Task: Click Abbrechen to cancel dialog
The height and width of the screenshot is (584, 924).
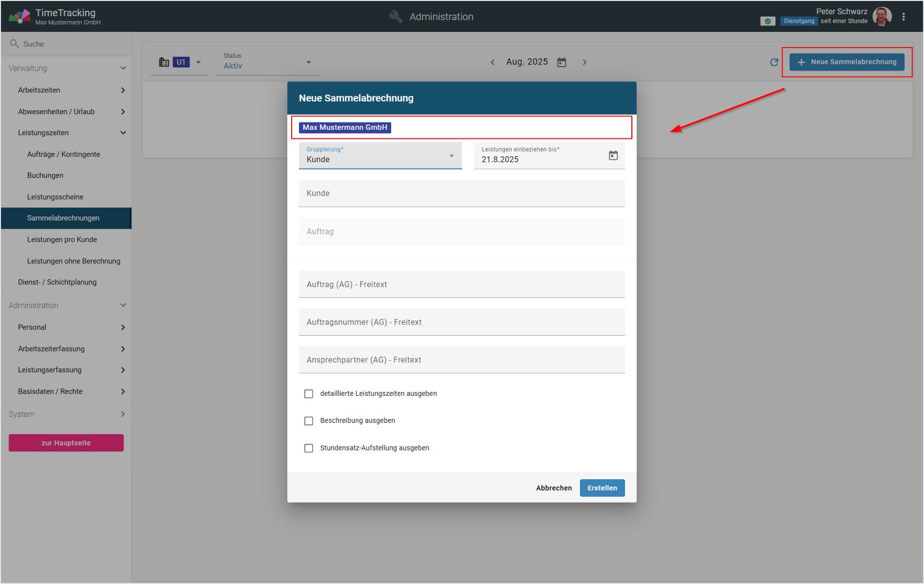Action: pyautogui.click(x=553, y=488)
